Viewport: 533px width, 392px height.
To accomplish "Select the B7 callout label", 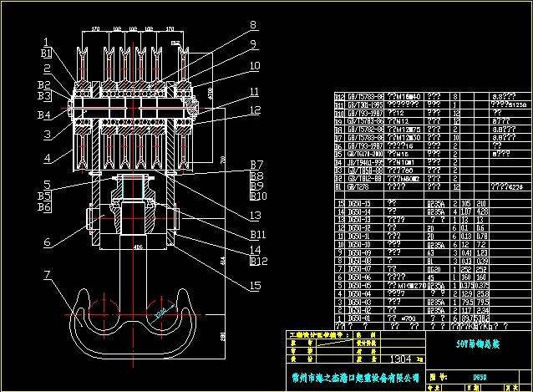I will coord(257,165).
